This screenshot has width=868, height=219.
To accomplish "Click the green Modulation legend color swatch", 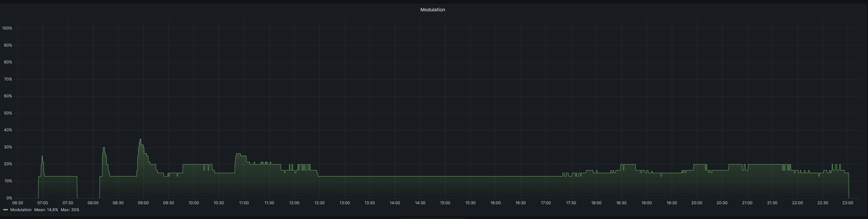I will click(6, 210).
